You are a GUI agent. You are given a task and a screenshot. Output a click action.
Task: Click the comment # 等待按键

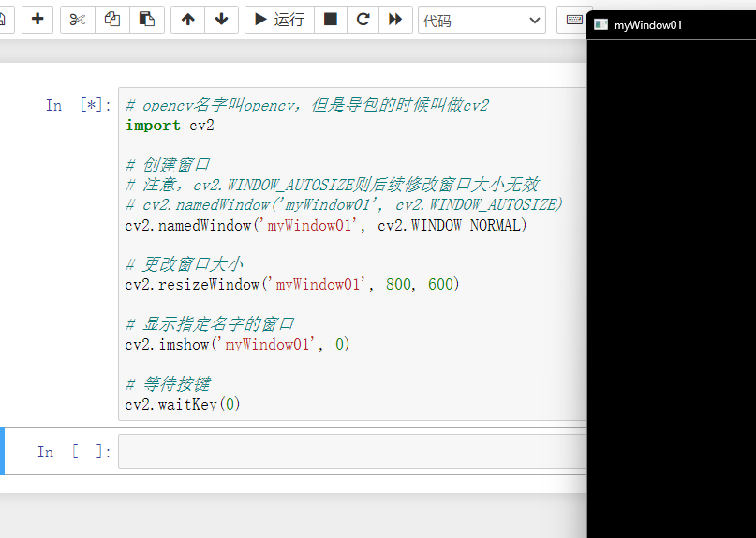pos(168,384)
